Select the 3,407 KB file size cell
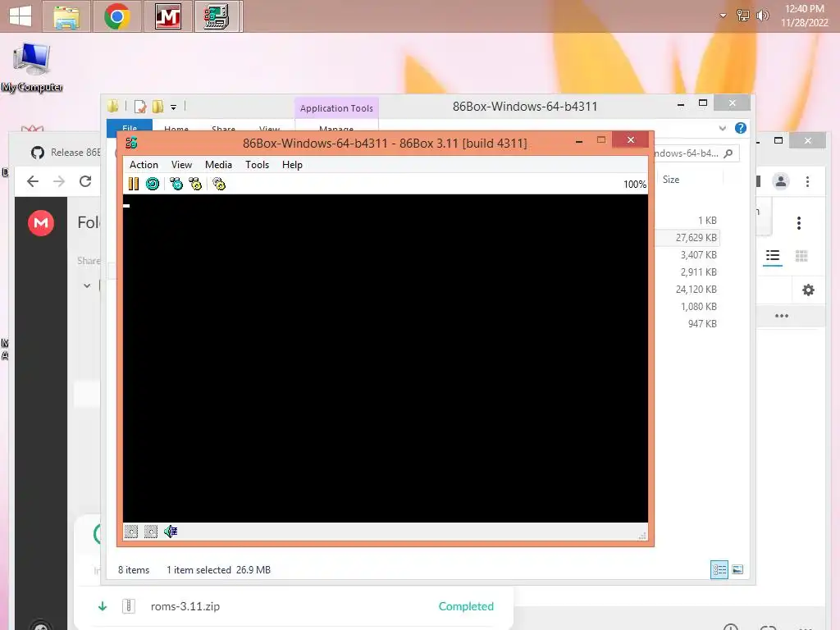Image resolution: width=840 pixels, height=630 pixels. [699, 255]
